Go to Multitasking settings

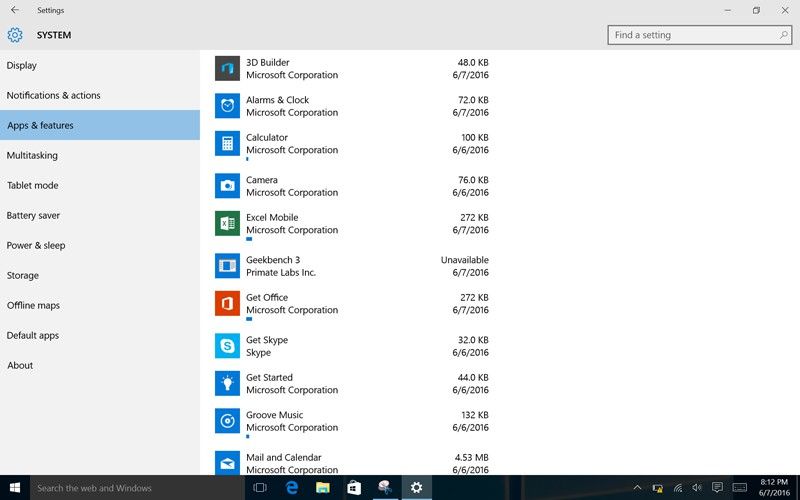(x=99, y=155)
